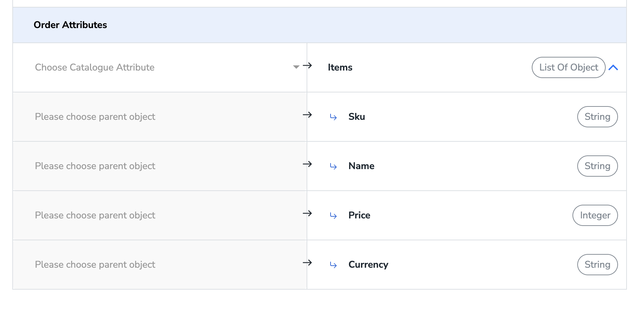Screen dimensions: 644x317
Task: Click the String badge in Sku row
Action: (x=597, y=117)
